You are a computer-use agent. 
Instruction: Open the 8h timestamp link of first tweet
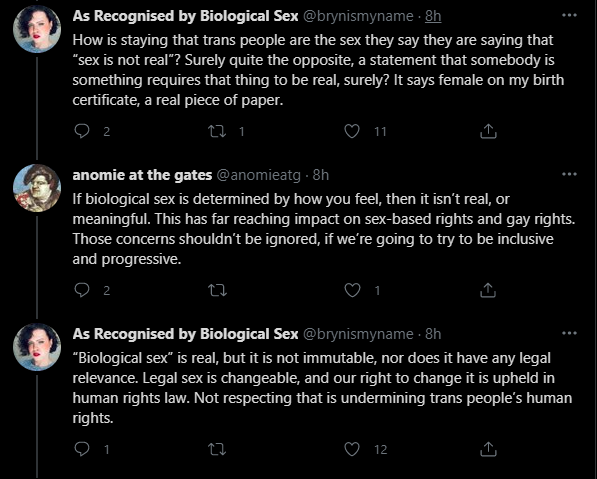pyautogui.click(x=433, y=16)
